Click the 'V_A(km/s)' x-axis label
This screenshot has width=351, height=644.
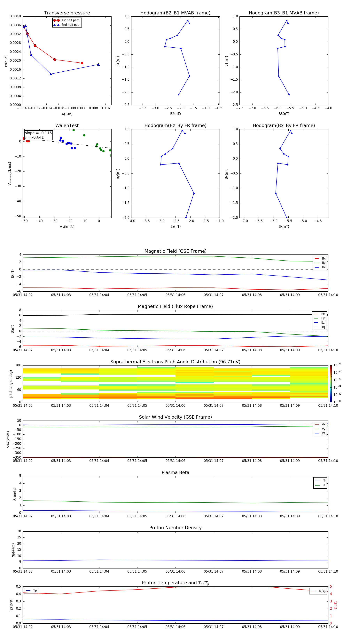click(67, 227)
